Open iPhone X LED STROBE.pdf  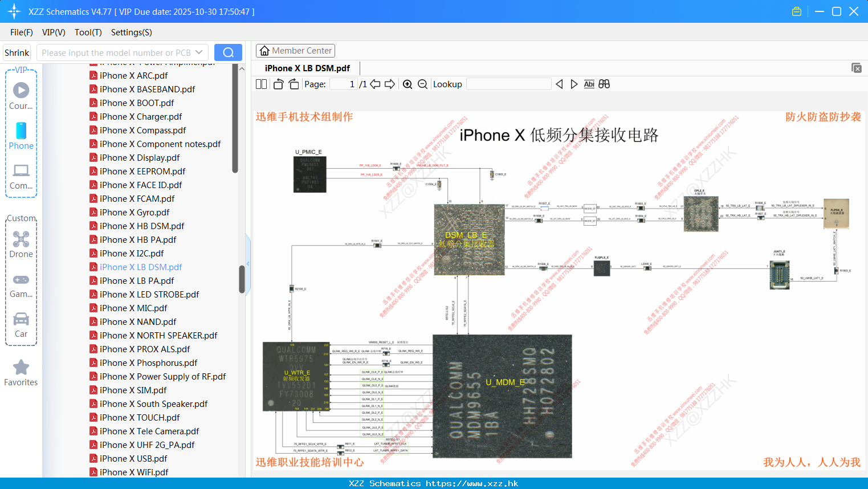pos(149,295)
